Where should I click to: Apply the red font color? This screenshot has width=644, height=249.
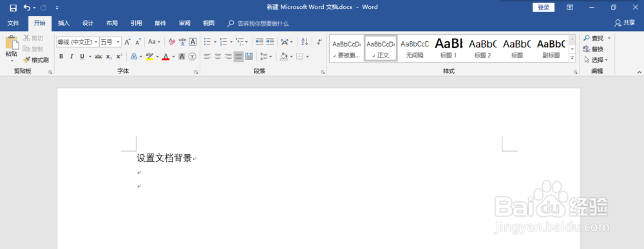[166, 56]
